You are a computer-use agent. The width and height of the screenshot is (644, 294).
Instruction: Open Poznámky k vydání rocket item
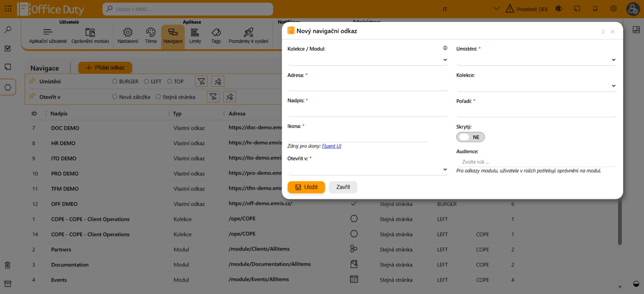[x=248, y=36]
